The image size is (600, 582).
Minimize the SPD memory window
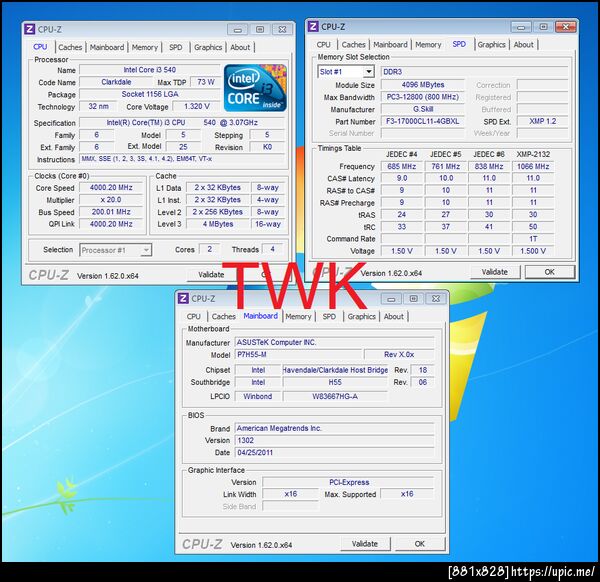click(x=521, y=27)
